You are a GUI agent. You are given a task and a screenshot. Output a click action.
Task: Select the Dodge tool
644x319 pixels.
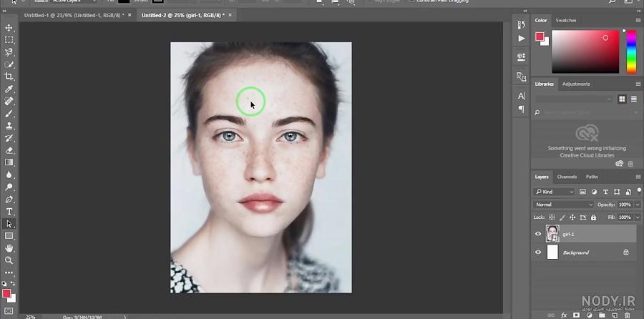pyautogui.click(x=9, y=187)
